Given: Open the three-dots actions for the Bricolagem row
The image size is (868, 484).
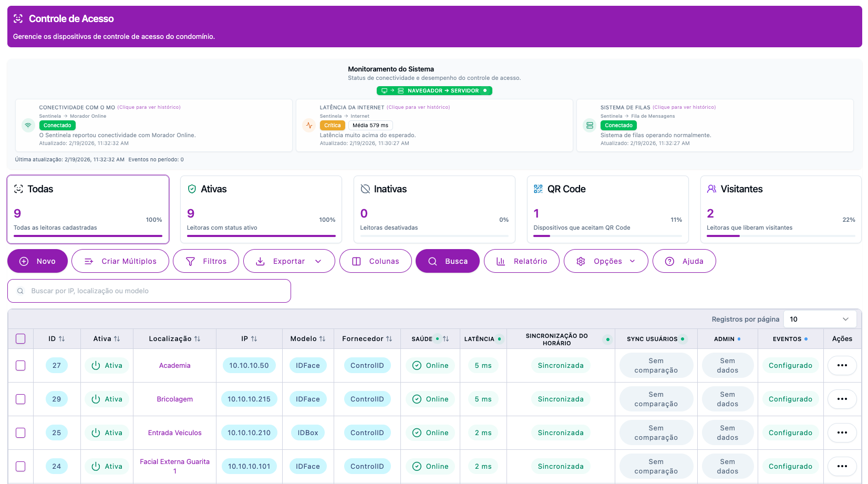Looking at the screenshot, I should tap(842, 399).
